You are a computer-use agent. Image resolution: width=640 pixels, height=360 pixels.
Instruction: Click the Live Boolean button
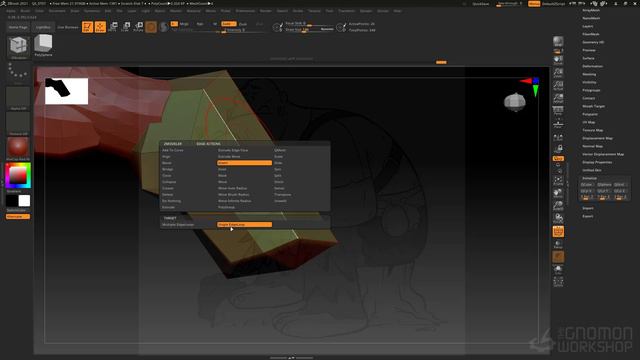67,27
